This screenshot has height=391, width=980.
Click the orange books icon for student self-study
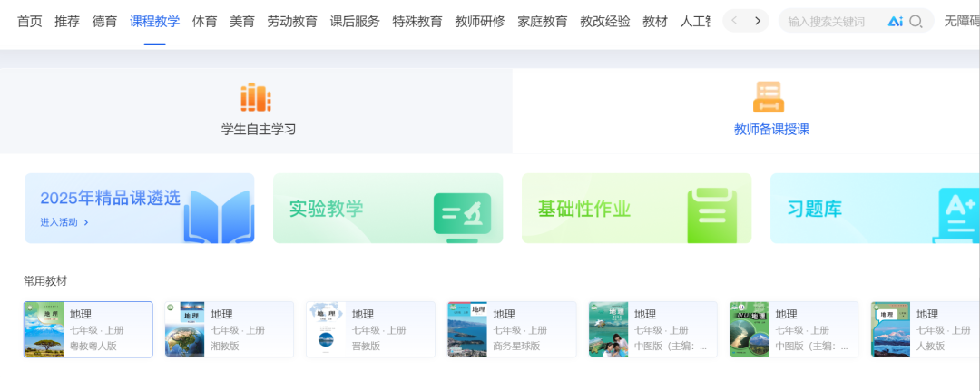coord(256,97)
